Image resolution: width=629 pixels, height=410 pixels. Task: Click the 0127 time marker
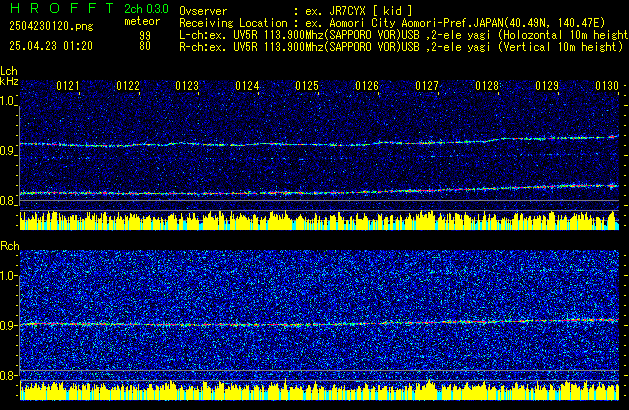coord(427,86)
